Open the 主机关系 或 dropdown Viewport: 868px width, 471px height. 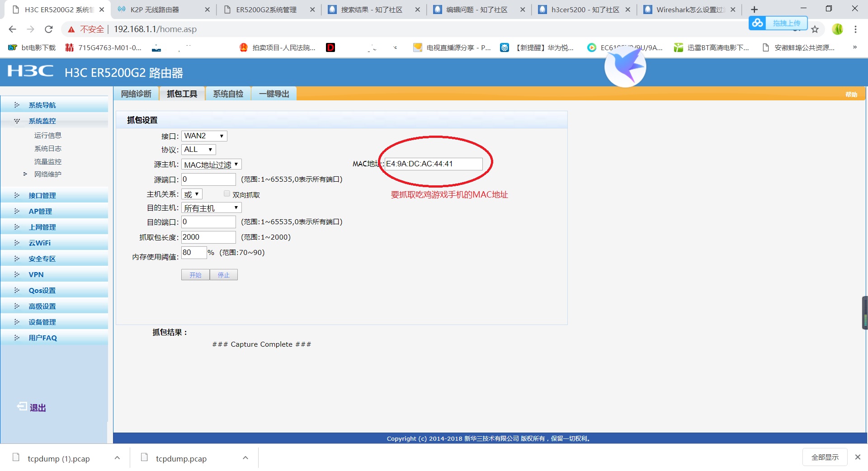192,194
